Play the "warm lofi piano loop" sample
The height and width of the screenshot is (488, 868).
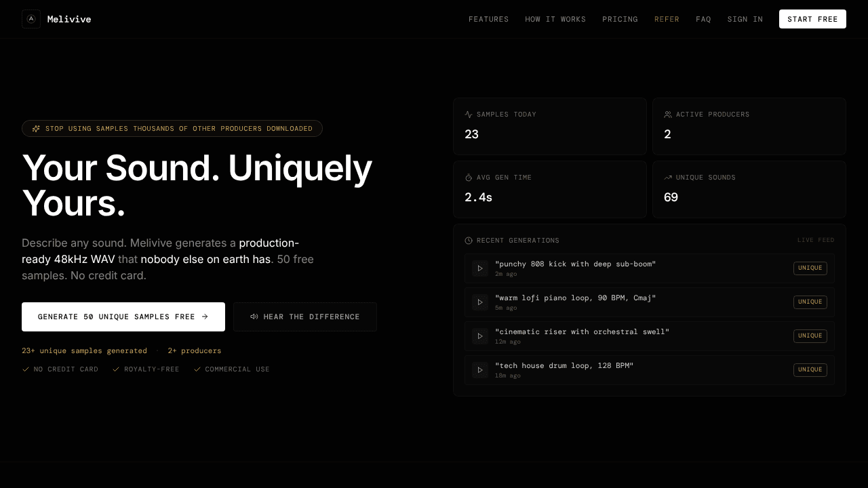coord(480,302)
